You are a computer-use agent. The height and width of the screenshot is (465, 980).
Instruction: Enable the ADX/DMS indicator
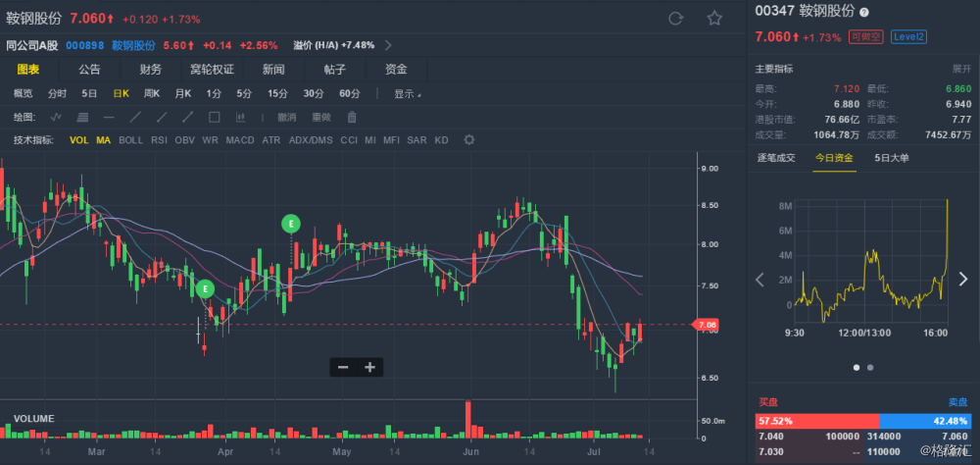pos(311,140)
